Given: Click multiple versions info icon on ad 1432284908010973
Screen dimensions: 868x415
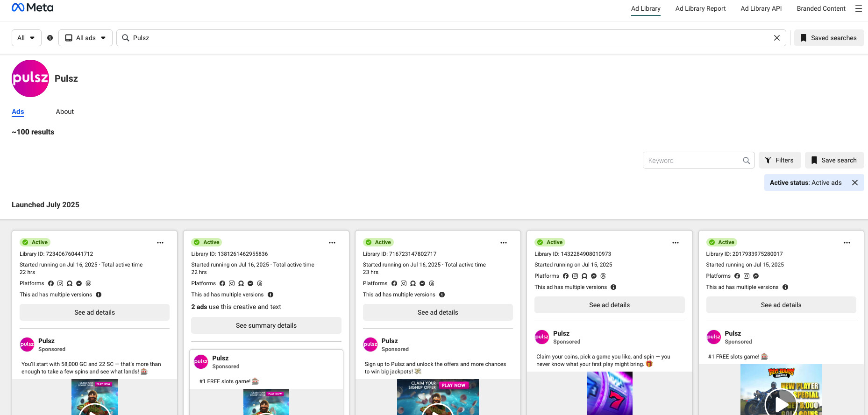Looking at the screenshot, I should point(613,287).
